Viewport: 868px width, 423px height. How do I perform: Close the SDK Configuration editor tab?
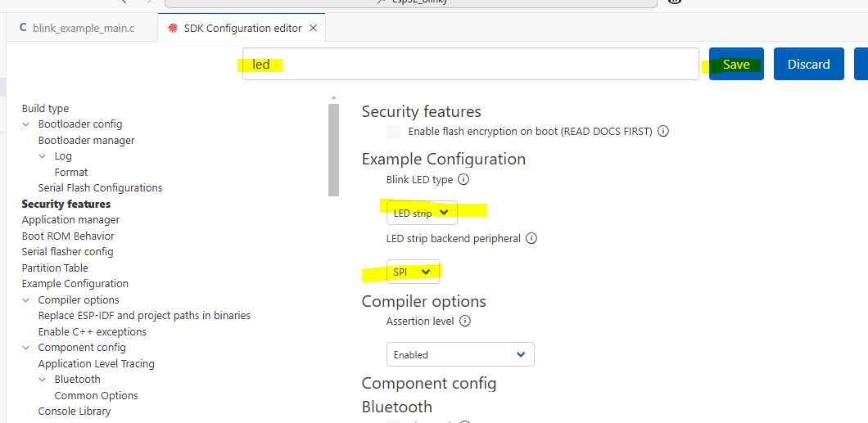(312, 29)
